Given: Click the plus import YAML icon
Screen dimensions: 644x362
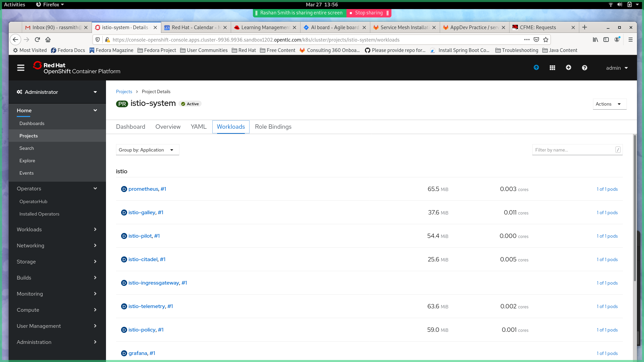Looking at the screenshot, I should pyautogui.click(x=568, y=68).
